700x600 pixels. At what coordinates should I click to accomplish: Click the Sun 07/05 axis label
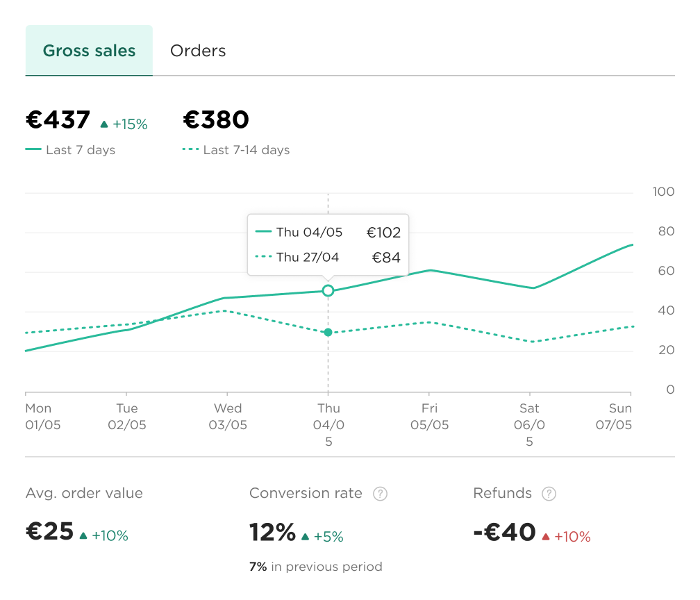(614, 416)
